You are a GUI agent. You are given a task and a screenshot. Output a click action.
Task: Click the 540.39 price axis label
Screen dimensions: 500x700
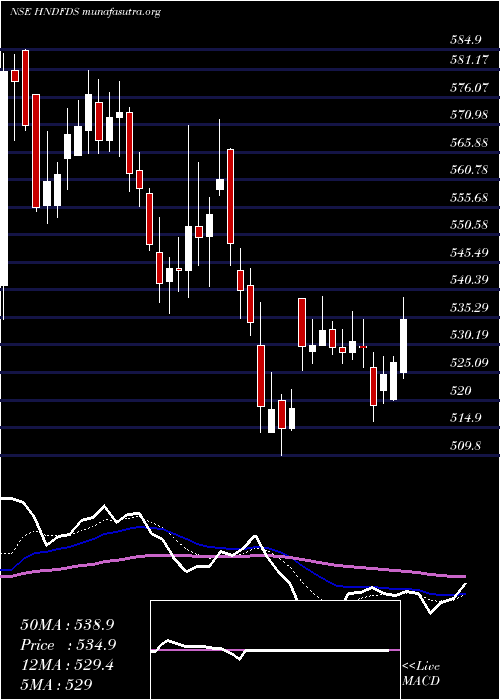tap(468, 280)
